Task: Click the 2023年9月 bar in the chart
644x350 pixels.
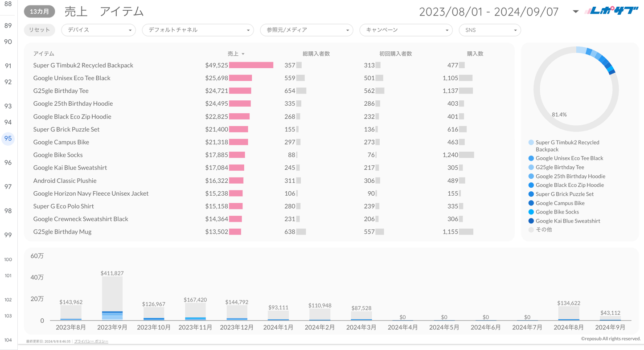Action: coord(112,298)
